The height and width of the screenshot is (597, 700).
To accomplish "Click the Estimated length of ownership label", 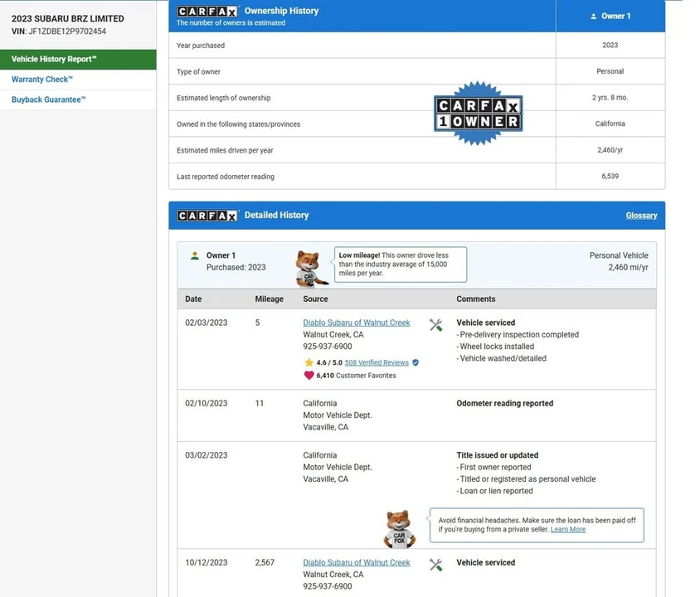I will click(224, 98).
